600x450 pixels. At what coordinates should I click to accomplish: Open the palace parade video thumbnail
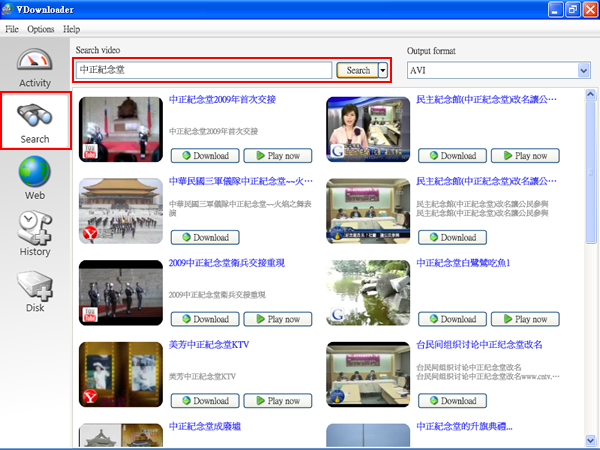tap(121, 211)
